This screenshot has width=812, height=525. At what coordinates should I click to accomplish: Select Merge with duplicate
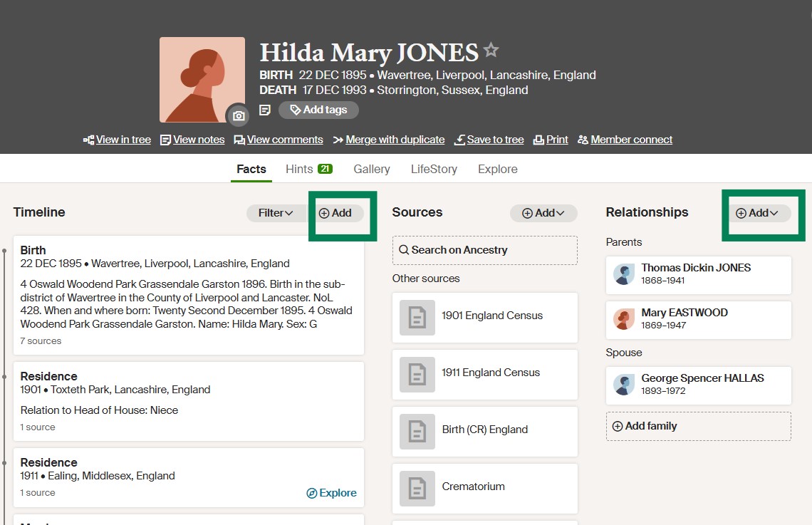coord(388,140)
